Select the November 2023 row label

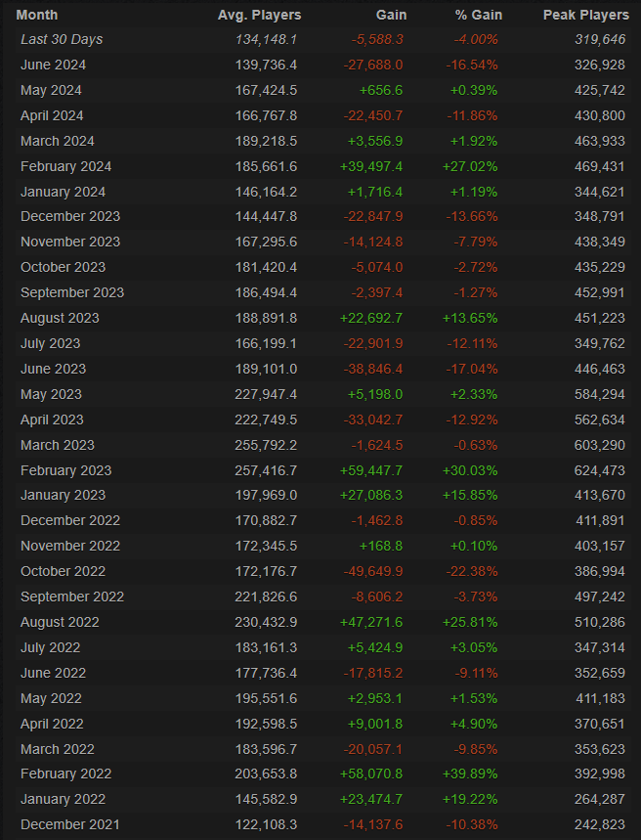coord(70,242)
